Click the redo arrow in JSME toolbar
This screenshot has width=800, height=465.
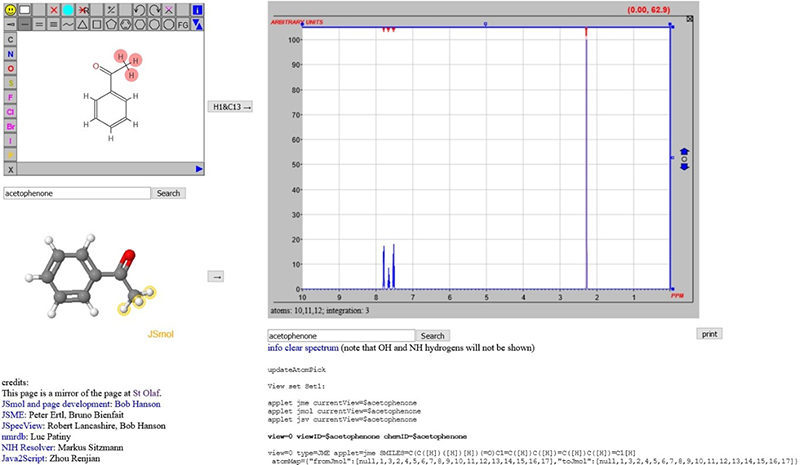click(x=153, y=8)
